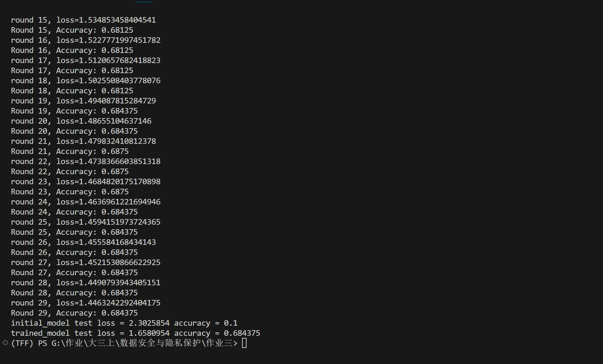This screenshot has height=364, width=603.
Task: Click the command decoration circle beside the prompt
Action: (5, 343)
